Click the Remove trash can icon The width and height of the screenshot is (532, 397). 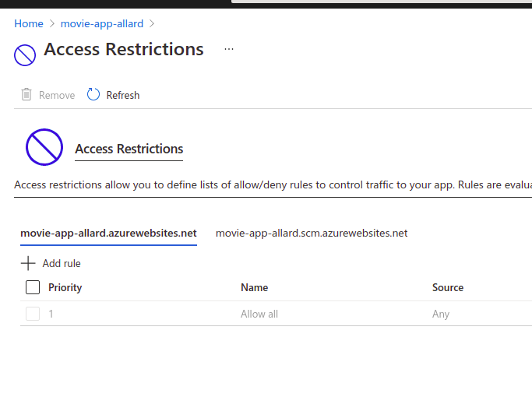pos(26,95)
